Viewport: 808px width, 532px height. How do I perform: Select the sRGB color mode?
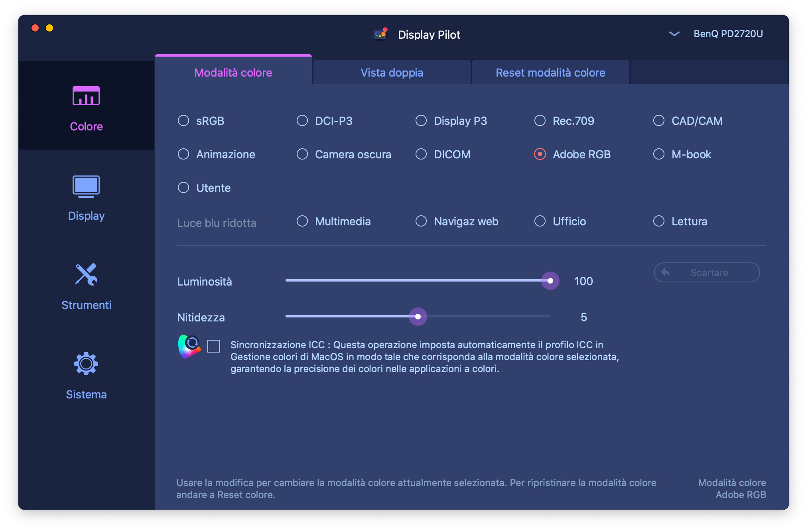point(183,120)
